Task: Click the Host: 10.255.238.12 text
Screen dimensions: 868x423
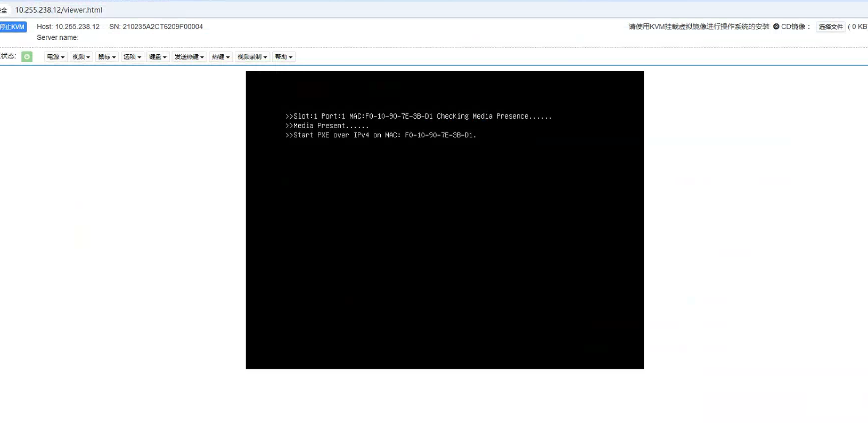Action: click(68, 27)
